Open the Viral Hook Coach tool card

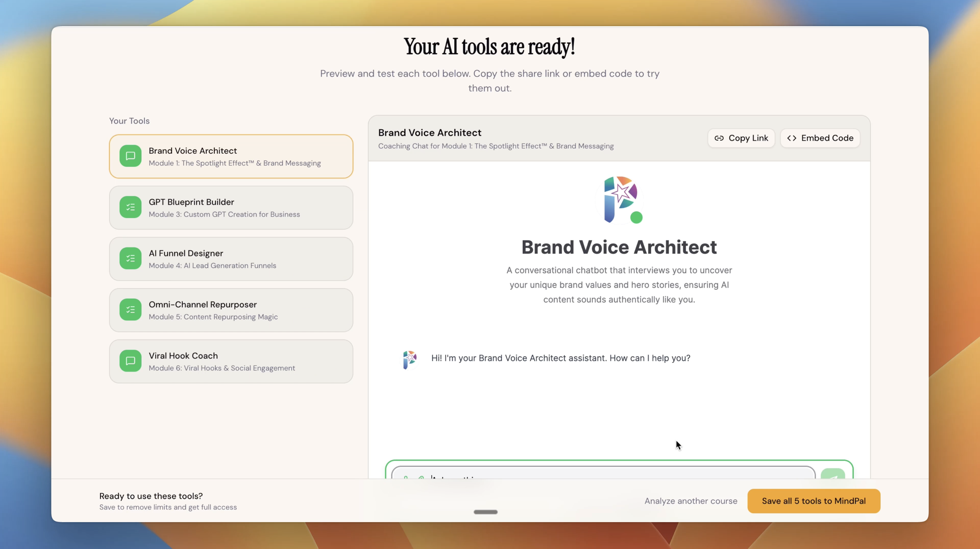pyautogui.click(x=231, y=361)
